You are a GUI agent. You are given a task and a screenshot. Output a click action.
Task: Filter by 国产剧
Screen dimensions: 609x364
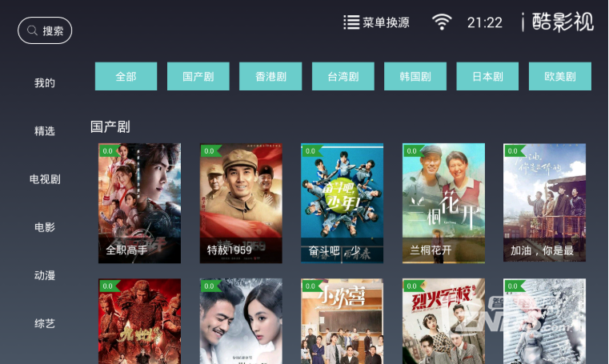pos(198,77)
